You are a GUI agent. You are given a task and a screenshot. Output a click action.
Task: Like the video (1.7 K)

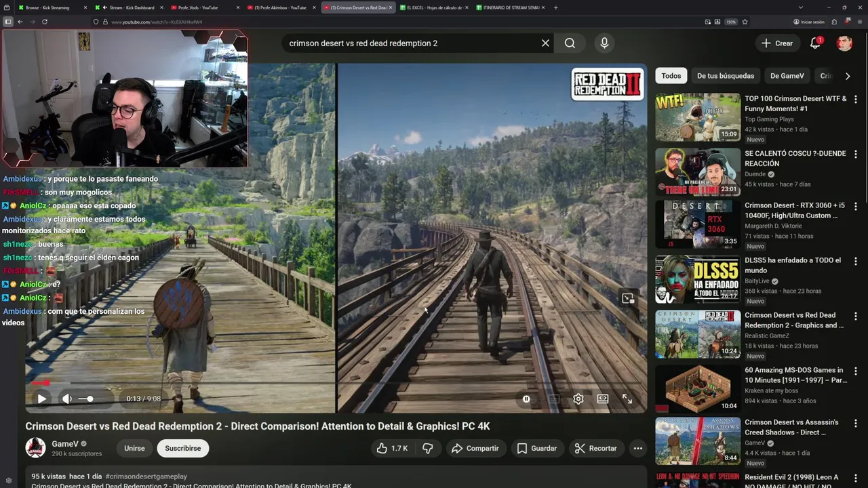392,448
